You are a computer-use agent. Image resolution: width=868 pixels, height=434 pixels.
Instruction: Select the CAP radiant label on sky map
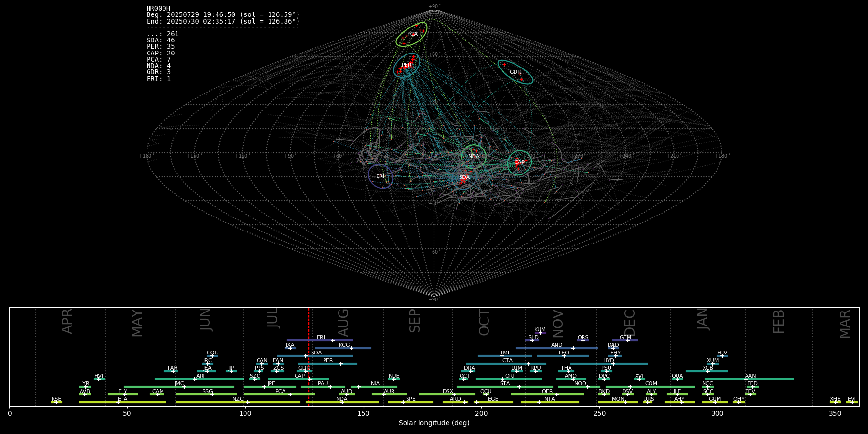[519, 163]
